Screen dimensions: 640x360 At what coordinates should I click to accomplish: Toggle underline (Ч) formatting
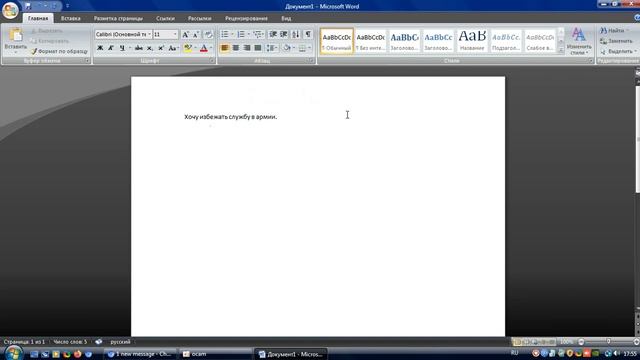[x=122, y=48]
